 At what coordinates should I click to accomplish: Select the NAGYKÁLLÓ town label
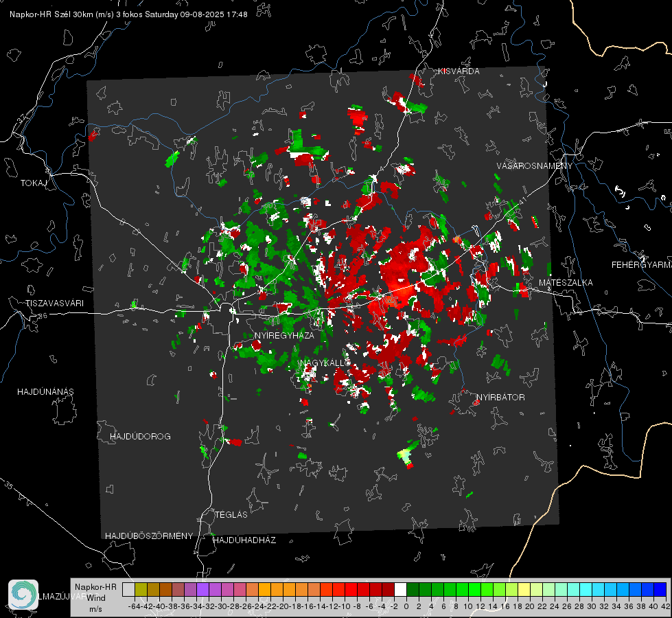tap(325, 363)
